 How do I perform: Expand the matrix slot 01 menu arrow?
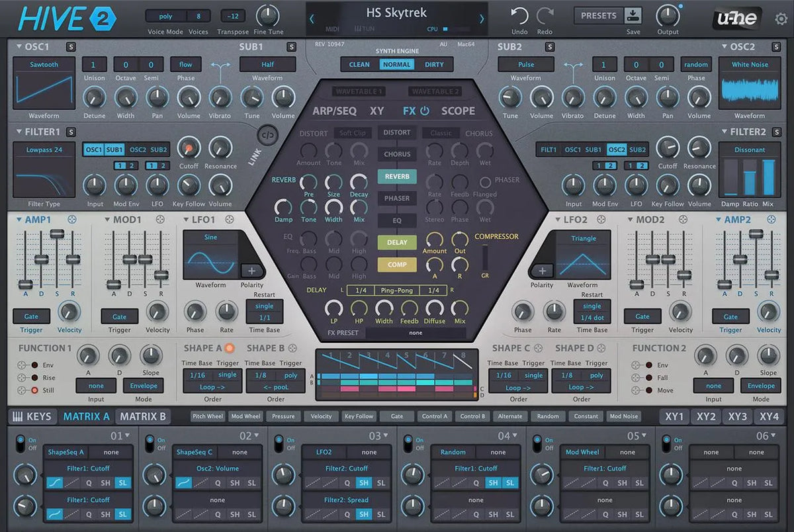pos(127,435)
